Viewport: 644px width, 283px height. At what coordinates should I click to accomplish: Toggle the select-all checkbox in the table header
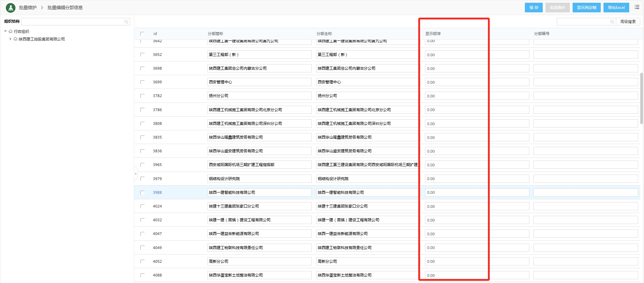click(x=142, y=34)
